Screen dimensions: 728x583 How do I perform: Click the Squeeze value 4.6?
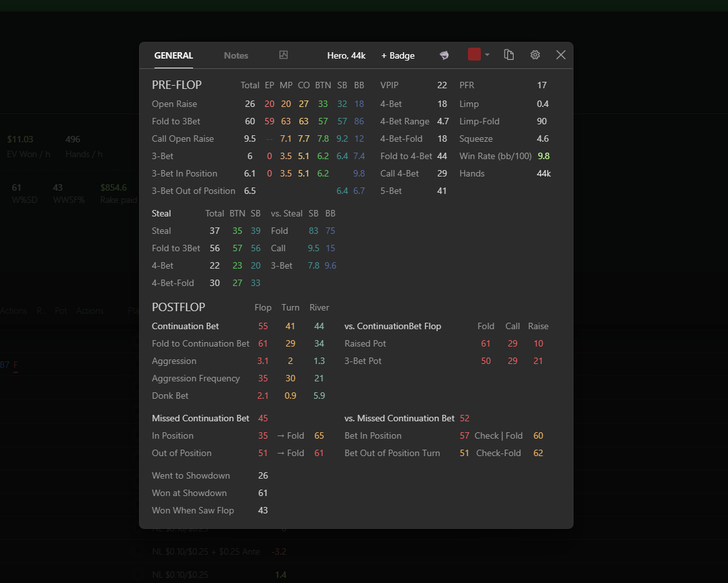click(x=543, y=139)
